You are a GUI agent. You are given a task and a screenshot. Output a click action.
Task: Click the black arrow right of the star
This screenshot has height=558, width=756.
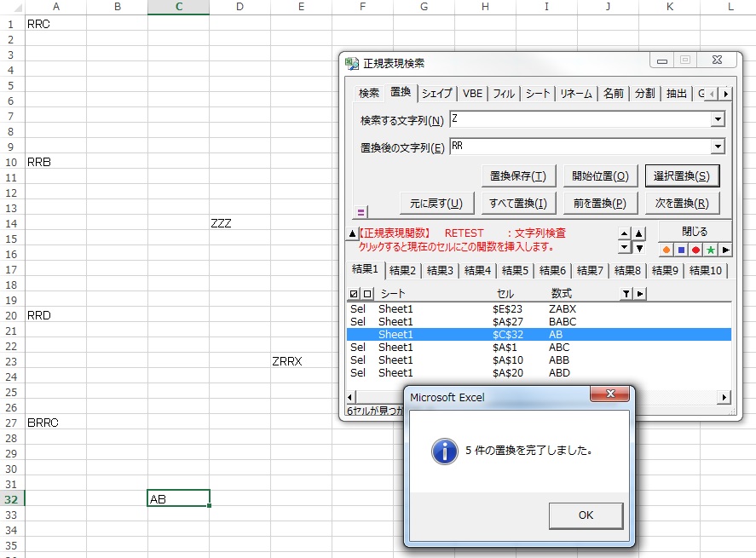coord(725,250)
